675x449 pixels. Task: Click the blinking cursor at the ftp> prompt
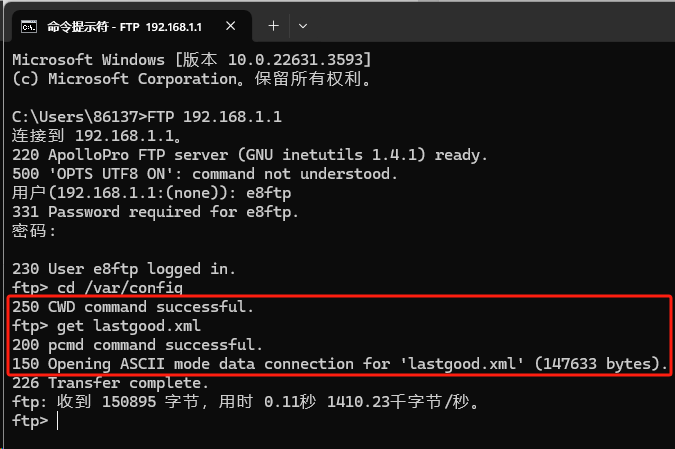pos(58,421)
